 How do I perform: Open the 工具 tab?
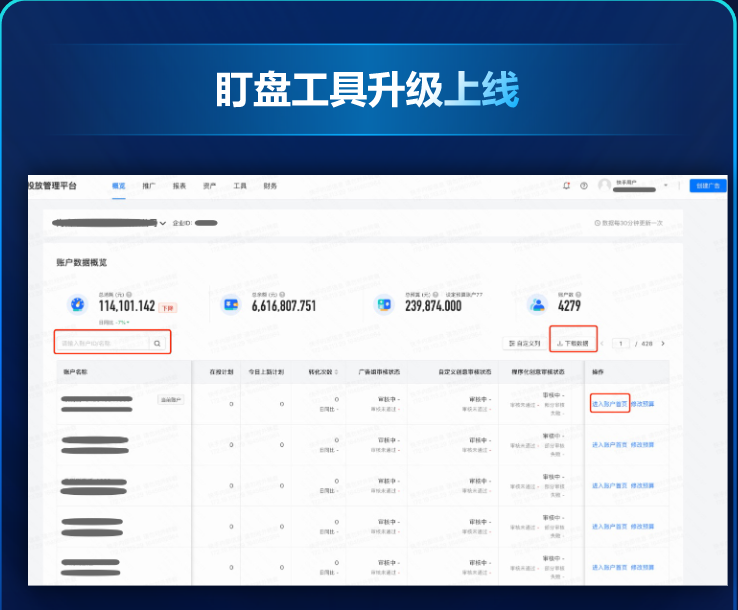click(x=240, y=186)
